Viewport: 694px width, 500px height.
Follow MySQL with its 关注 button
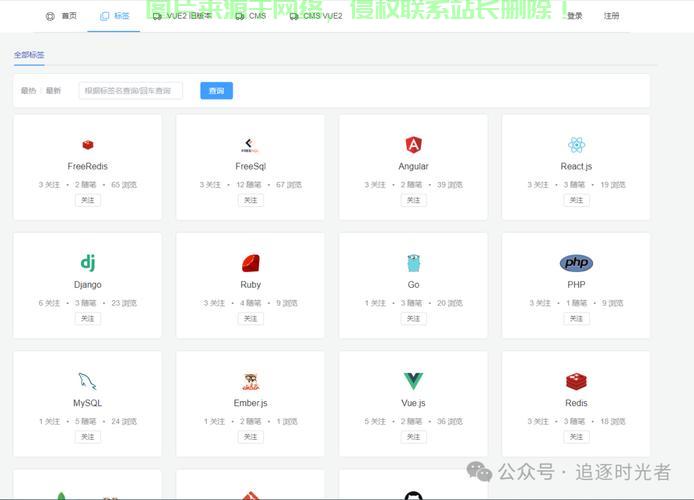tap(88, 437)
